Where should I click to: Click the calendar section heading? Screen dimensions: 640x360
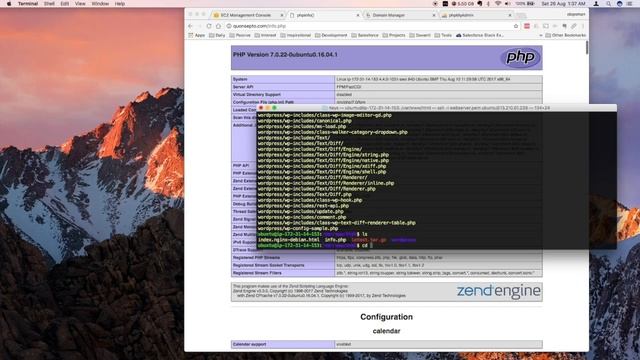click(386, 331)
